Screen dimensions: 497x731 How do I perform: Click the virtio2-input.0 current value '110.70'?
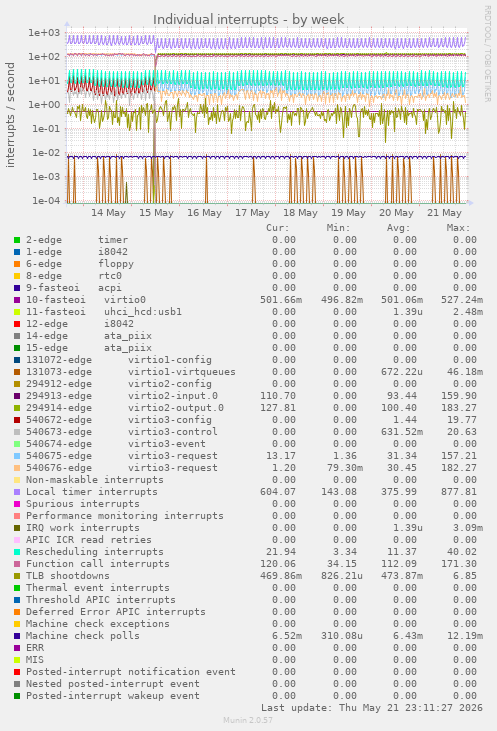coord(278,396)
